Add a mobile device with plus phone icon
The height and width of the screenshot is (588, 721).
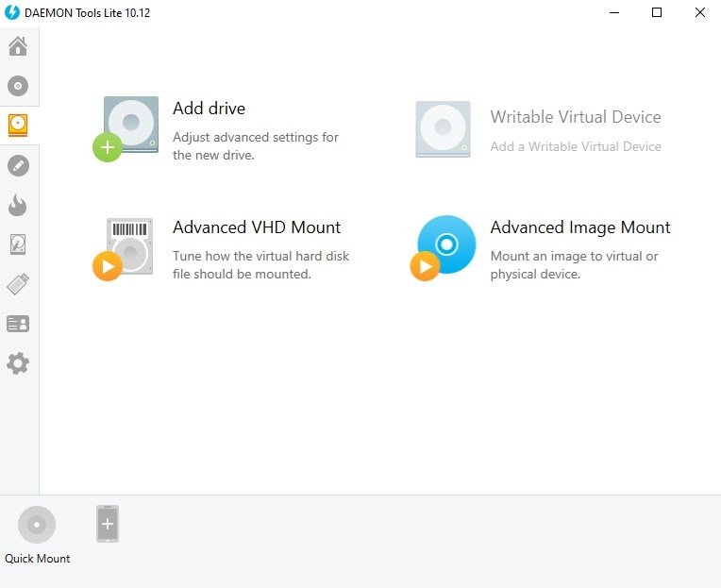click(x=108, y=524)
